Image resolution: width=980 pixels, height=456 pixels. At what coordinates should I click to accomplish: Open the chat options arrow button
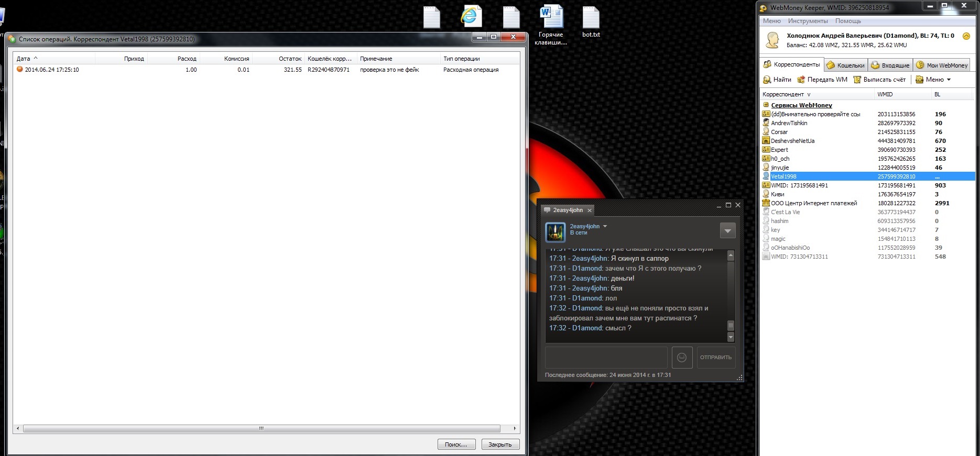pos(727,230)
